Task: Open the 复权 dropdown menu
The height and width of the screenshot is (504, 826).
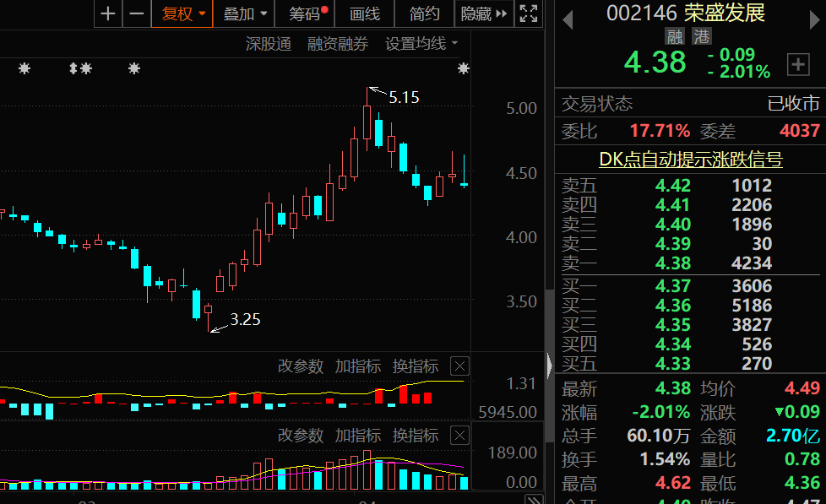Action: [182, 14]
